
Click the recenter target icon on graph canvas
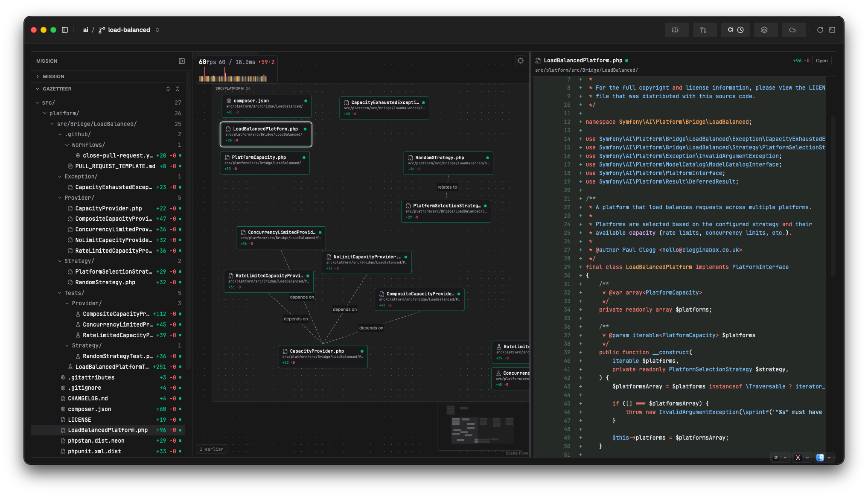pyautogui.click(x=521, y=61)
